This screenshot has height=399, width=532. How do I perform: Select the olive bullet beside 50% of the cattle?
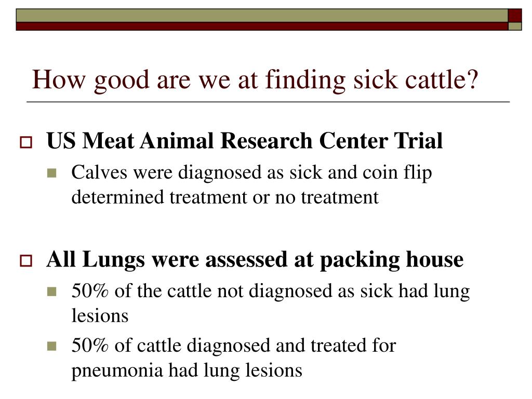coord(51,292)
